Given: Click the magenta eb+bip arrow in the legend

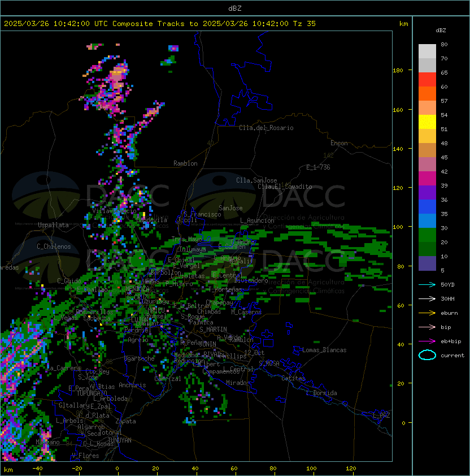Looking at the screenshot, I should (427, 341).
